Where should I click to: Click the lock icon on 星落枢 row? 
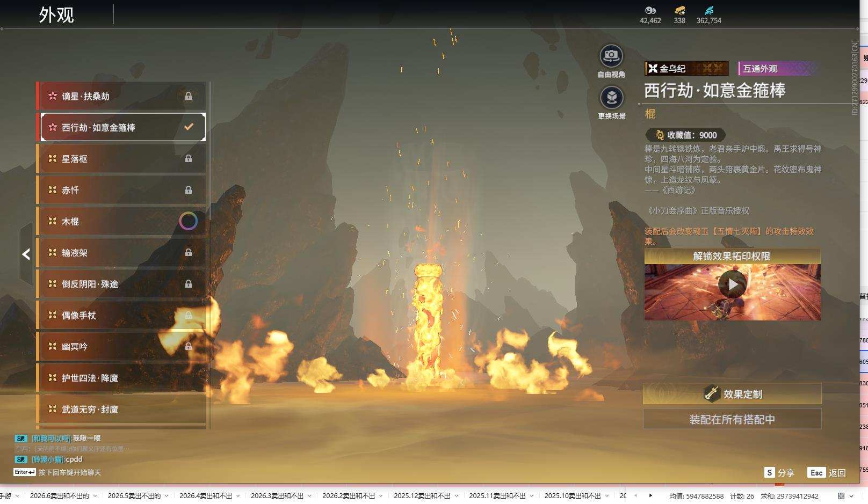point(189,158)
